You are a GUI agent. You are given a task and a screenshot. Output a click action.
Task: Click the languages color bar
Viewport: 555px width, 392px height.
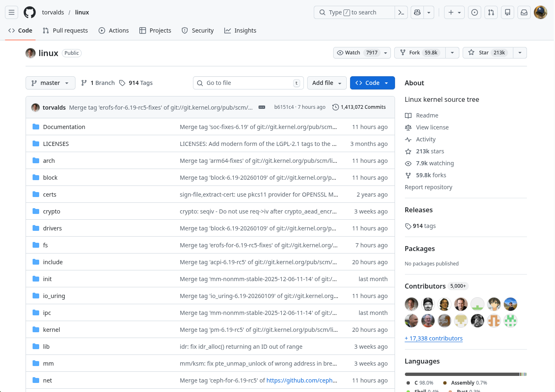(x=465, y=374)
